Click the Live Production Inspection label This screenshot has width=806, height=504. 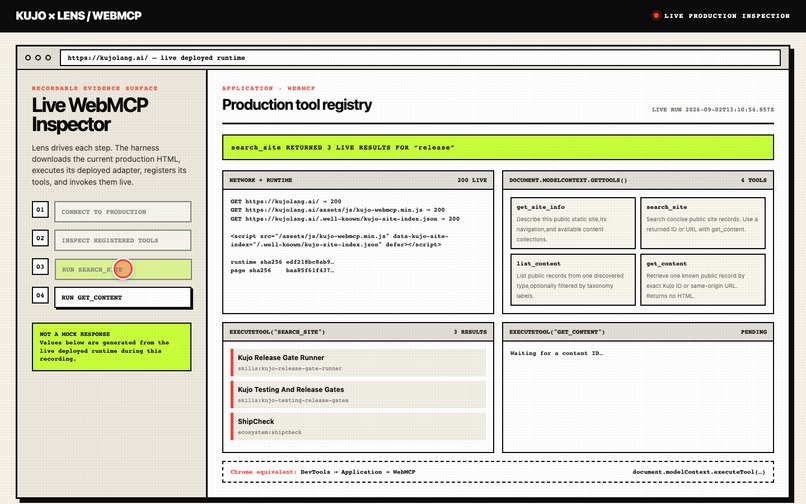tap(727, 16)
